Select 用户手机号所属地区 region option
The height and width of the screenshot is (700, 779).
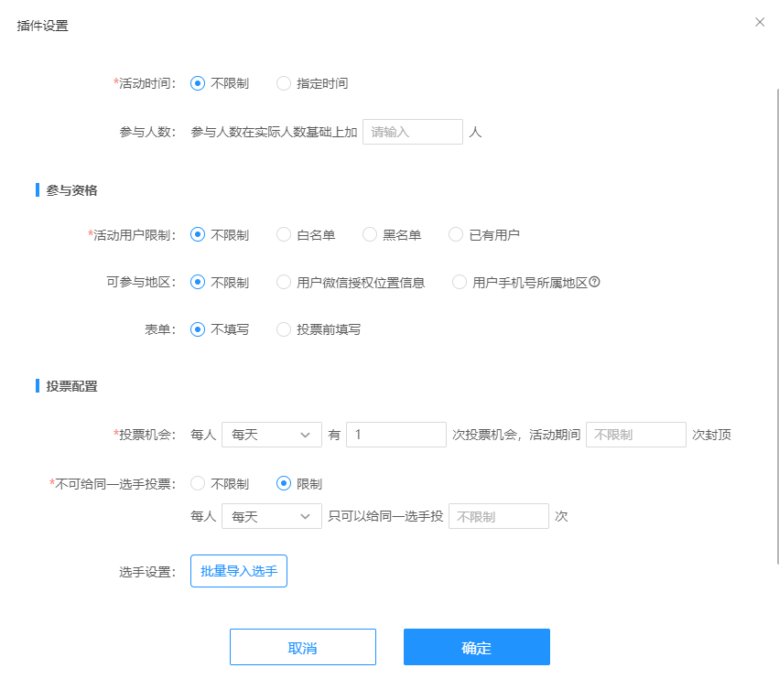tap(460, 283)
